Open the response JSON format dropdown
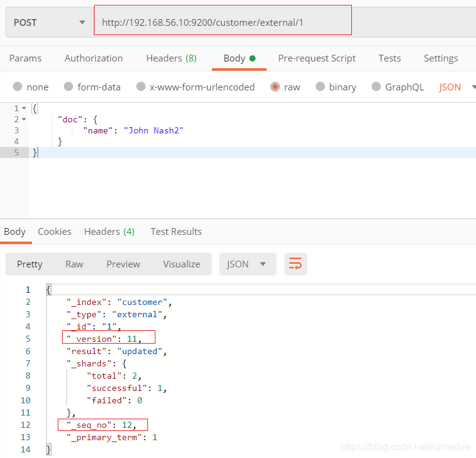Image resolution: width=476 pixels, height=458 pixels. click(x=248, y=264)
